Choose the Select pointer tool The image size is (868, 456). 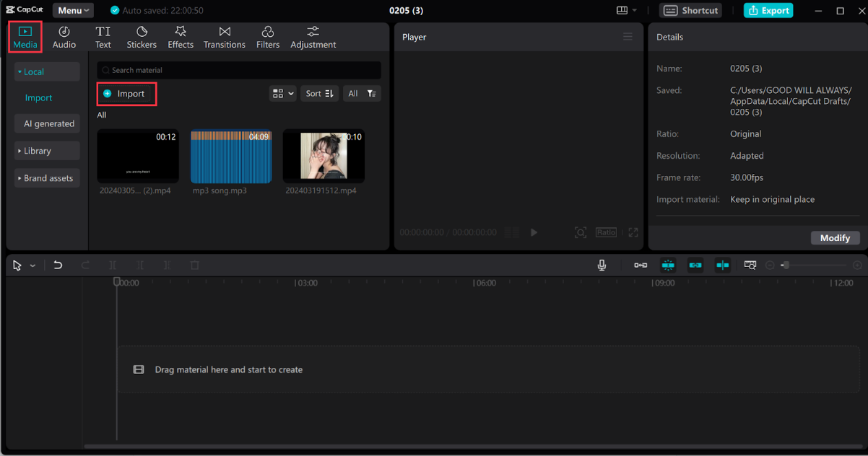tap(17, 266)
